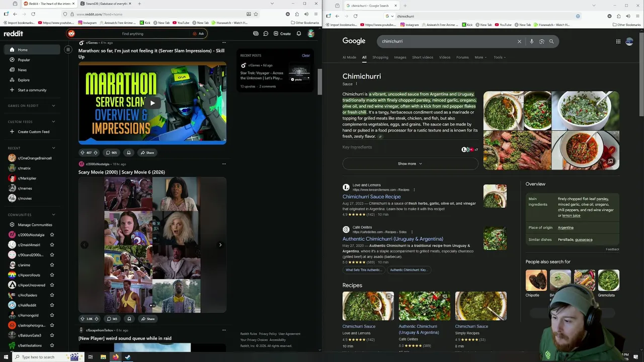Open the Simply Recipes Chimichurri Sauce card
644x362 pixels.
coord(481,320)
